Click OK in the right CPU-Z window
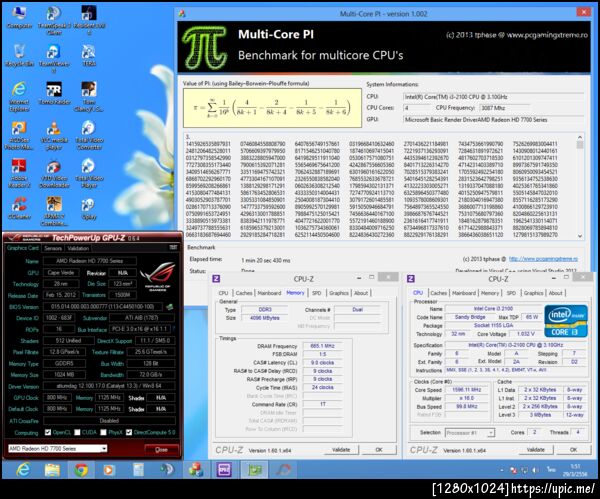This screenshot has width=600, height=499. tap(573, 450)
